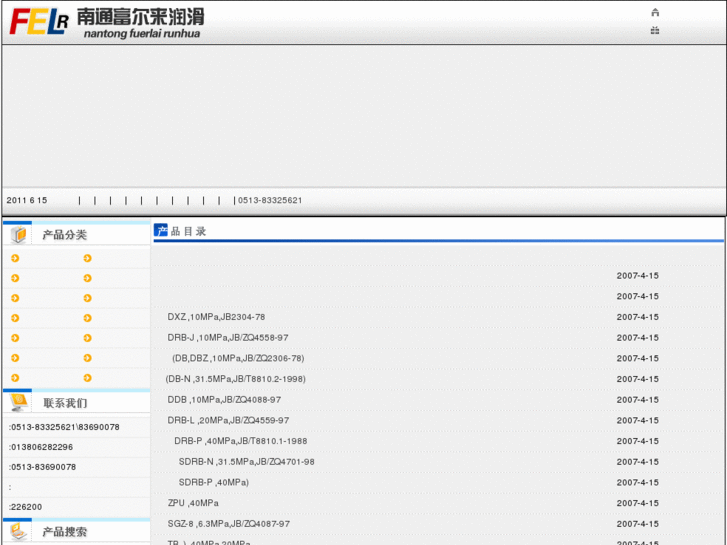Screen dimensions: 727x545
Task: Open the DB-N 31.5MPa JB/T8810.2-1998 product
Action: coord(236,379)
